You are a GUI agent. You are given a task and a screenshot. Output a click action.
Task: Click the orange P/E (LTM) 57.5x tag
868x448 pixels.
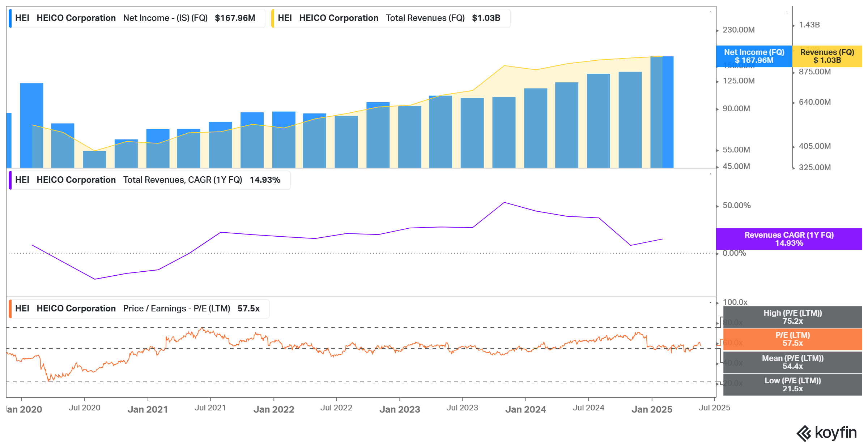click(793, 339)
